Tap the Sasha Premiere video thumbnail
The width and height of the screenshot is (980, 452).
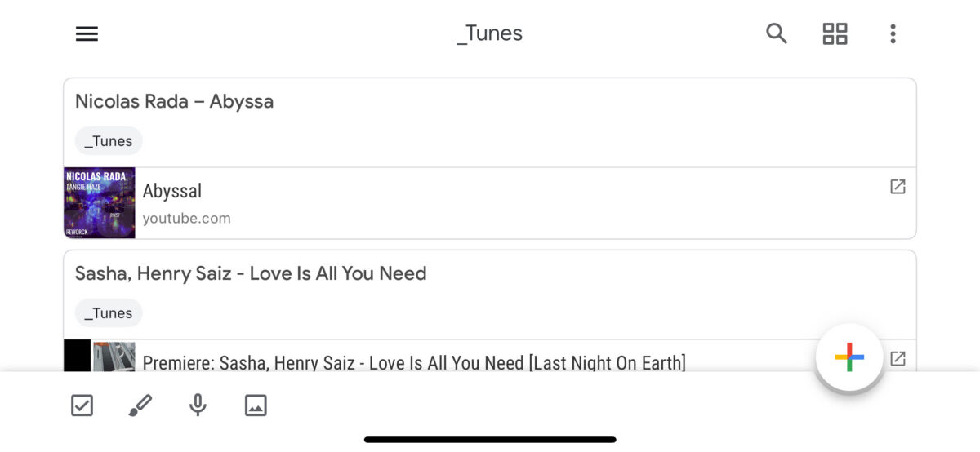pyautogui.click(x=100, y=357)
